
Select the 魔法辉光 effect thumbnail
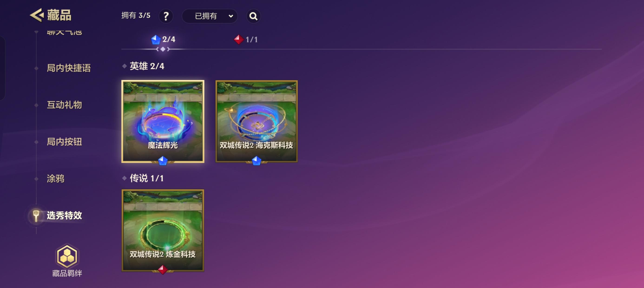(163, 121)
